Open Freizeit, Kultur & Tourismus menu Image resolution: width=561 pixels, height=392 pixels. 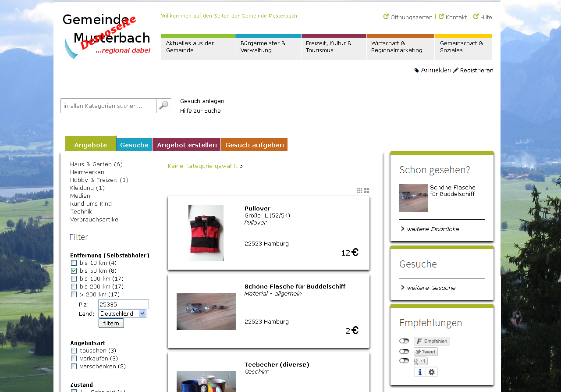[x=334, y=47]
